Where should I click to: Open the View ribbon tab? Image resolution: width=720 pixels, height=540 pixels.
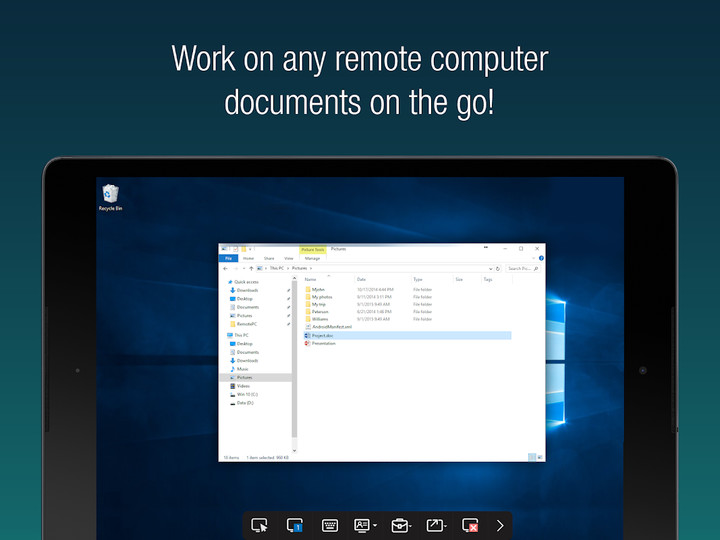288,259
